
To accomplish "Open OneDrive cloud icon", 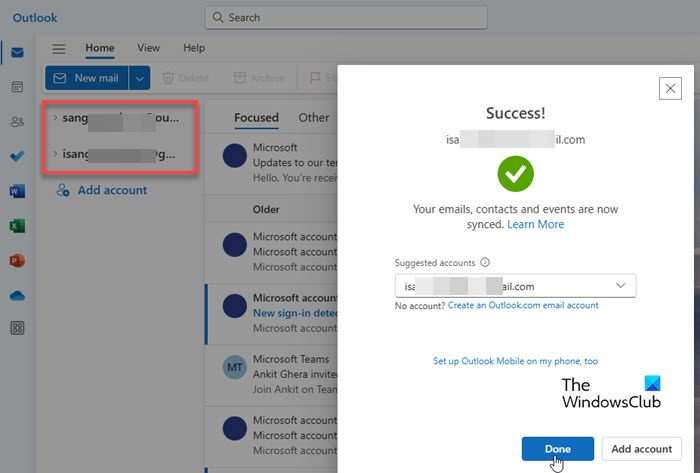I will pos(17,295).
